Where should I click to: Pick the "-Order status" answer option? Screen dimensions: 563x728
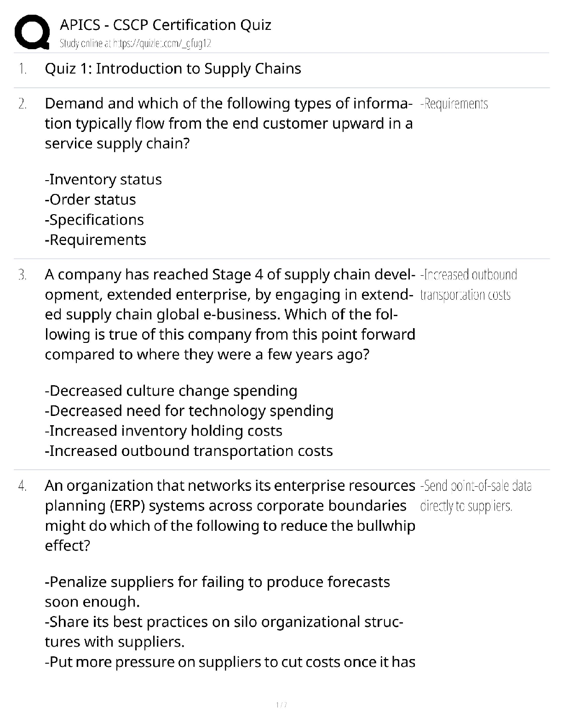pyautogui.click(x=91, y=199)
